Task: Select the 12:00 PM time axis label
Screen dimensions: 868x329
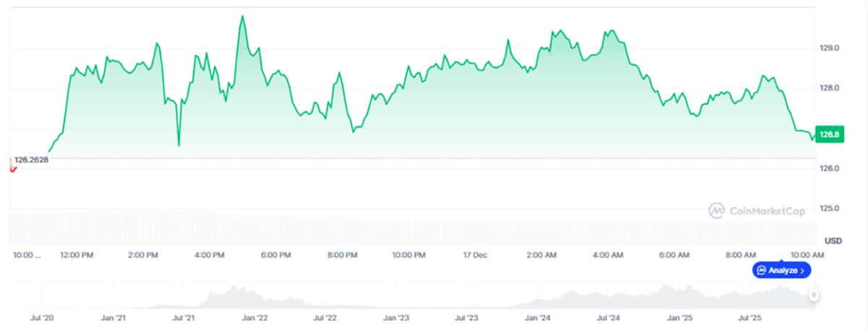Action: [75, 255]
